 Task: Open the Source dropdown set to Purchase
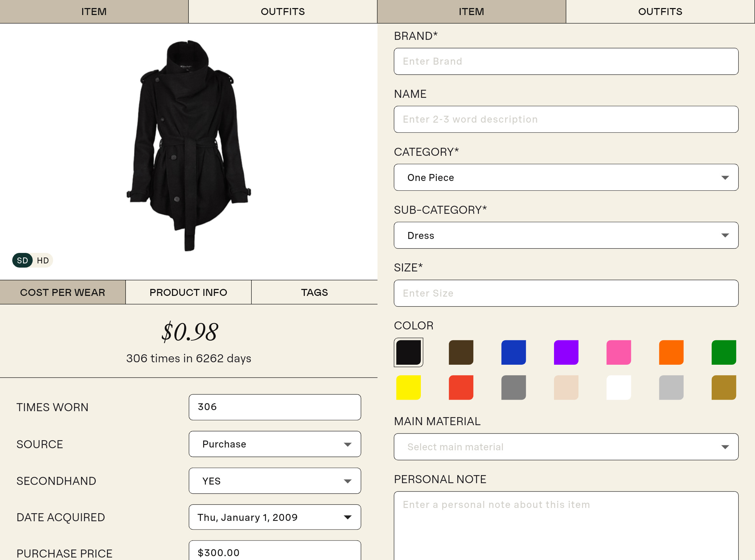coord(275,444)
